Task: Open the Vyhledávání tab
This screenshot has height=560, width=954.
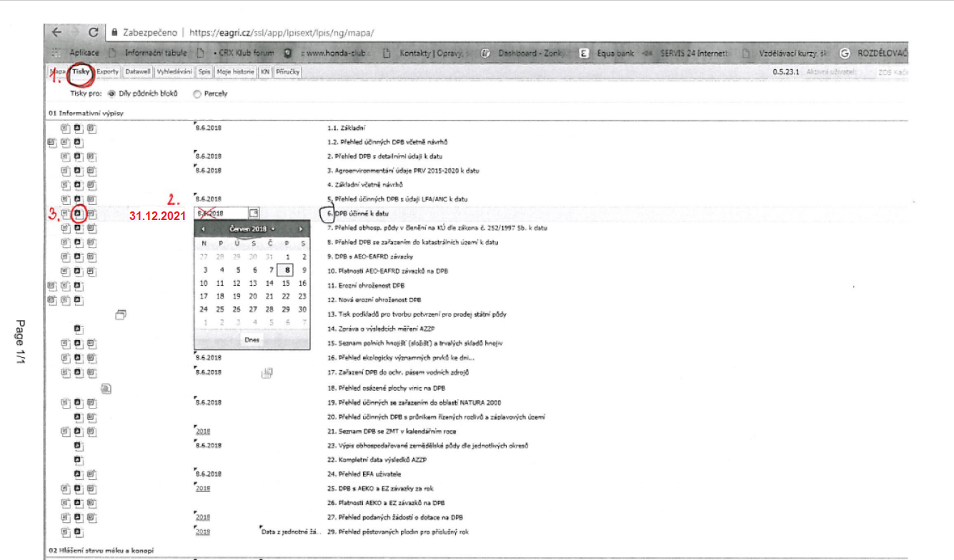Action: tap(174, 72)
